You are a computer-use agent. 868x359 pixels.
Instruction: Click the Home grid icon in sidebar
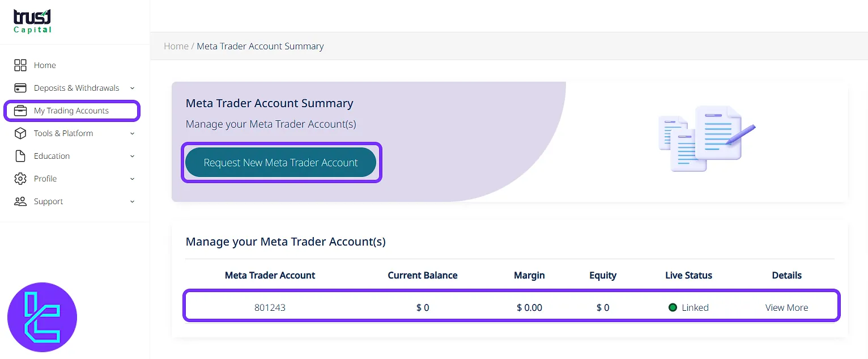click(x=20, y=65)
